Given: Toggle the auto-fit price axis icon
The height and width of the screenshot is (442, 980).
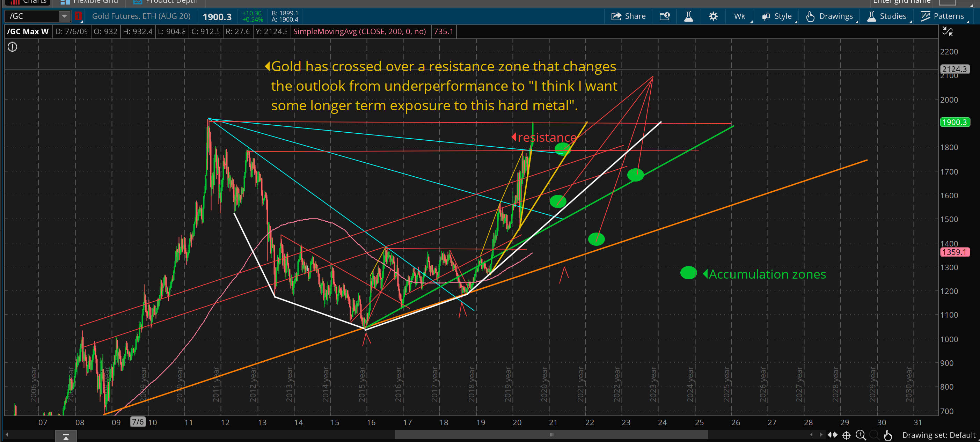Looking at the screenshot, I should click(947, 31).
